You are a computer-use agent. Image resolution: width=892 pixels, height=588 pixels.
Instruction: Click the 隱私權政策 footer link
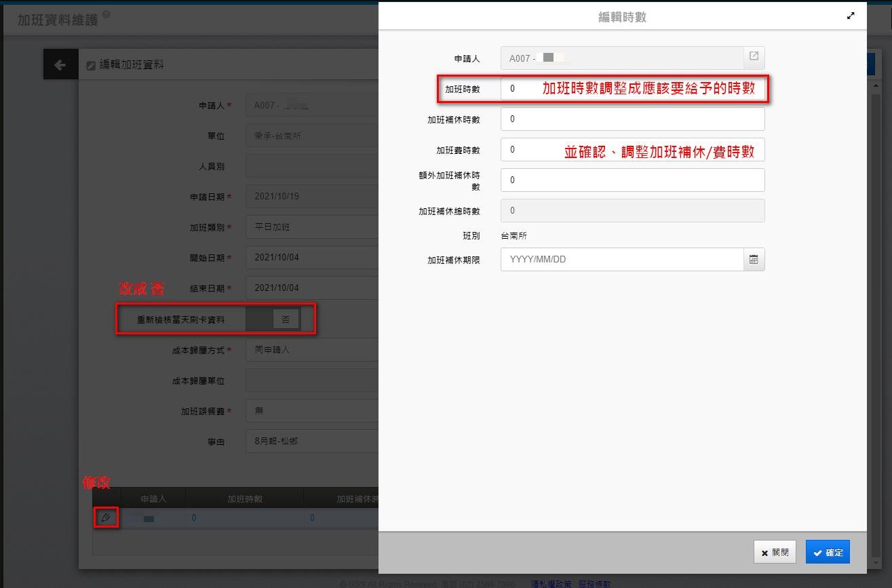(x=551, y=583)
